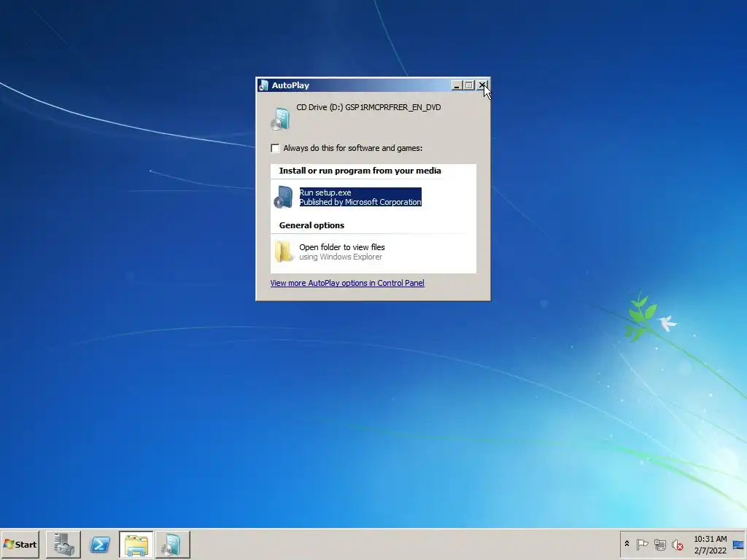Open View more AutoPlay options in Control Panel
The width and height of the screenshot is (747, 560).
(x=347, y=283)
